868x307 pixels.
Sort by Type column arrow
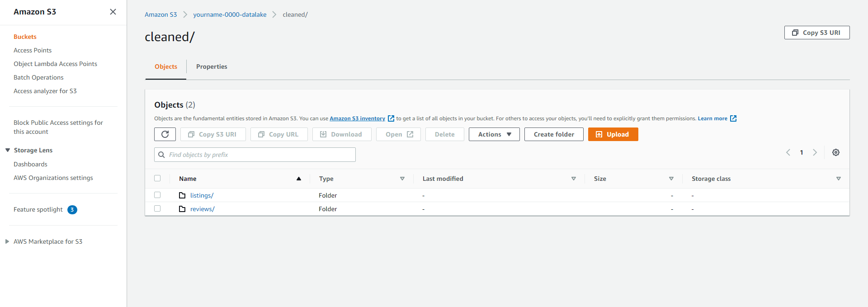(402, 179)
